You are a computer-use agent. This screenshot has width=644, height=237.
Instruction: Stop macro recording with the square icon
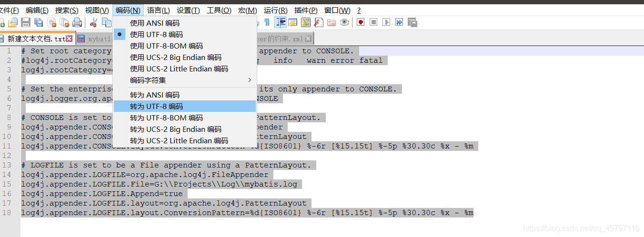click(373, 22)
